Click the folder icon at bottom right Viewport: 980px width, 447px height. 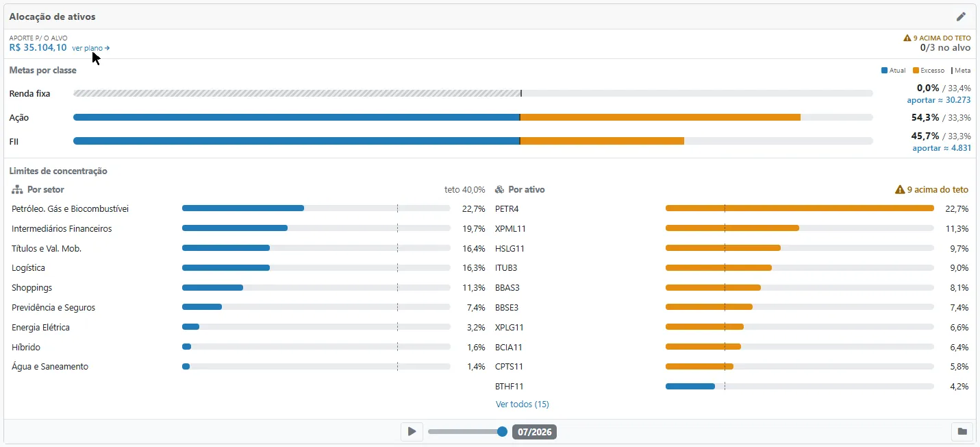click(962, 432)
